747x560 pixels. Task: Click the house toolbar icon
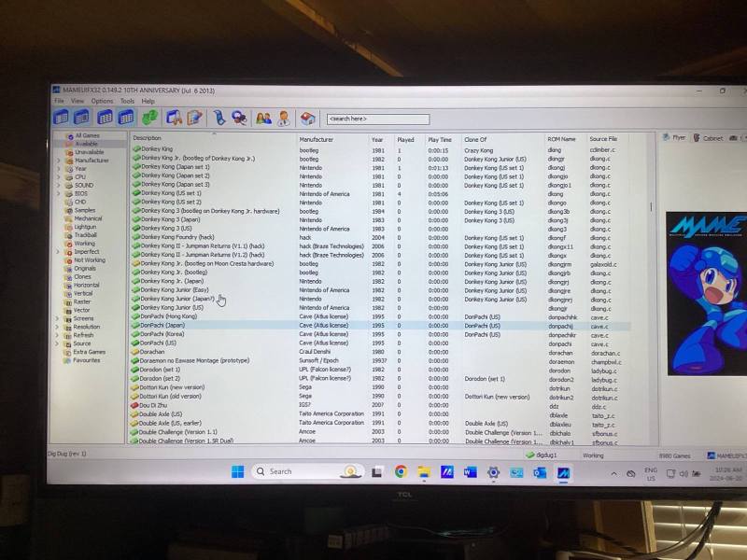(308, 119)
